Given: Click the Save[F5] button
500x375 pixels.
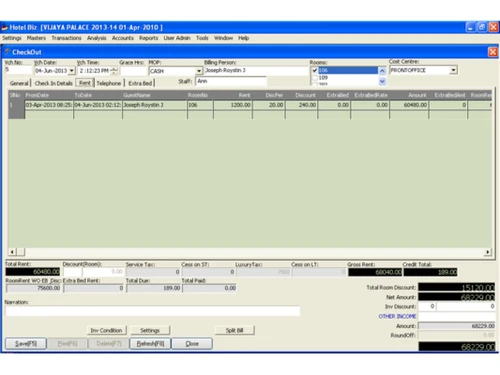Looking at the screenshot, I should 26,344.
